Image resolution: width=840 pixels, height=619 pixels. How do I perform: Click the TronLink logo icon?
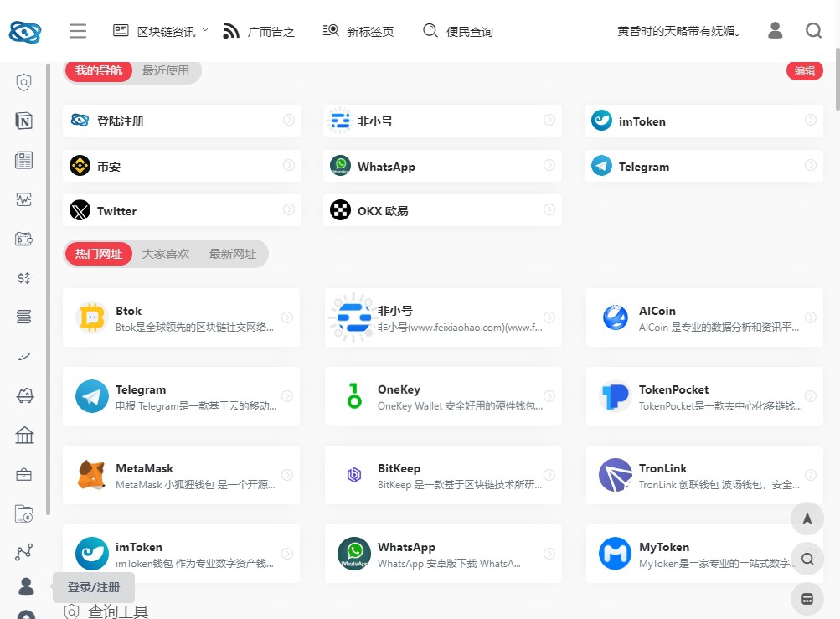(615, 475)
